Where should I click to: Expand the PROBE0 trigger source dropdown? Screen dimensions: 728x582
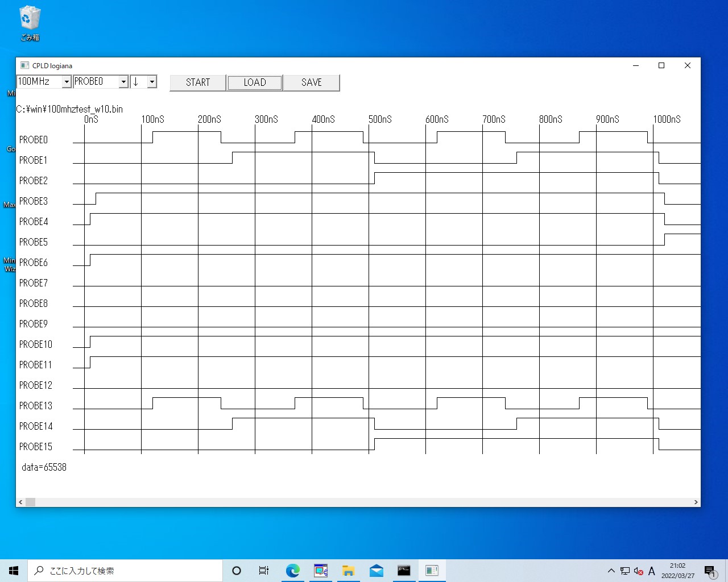click(x=123, y=82)
